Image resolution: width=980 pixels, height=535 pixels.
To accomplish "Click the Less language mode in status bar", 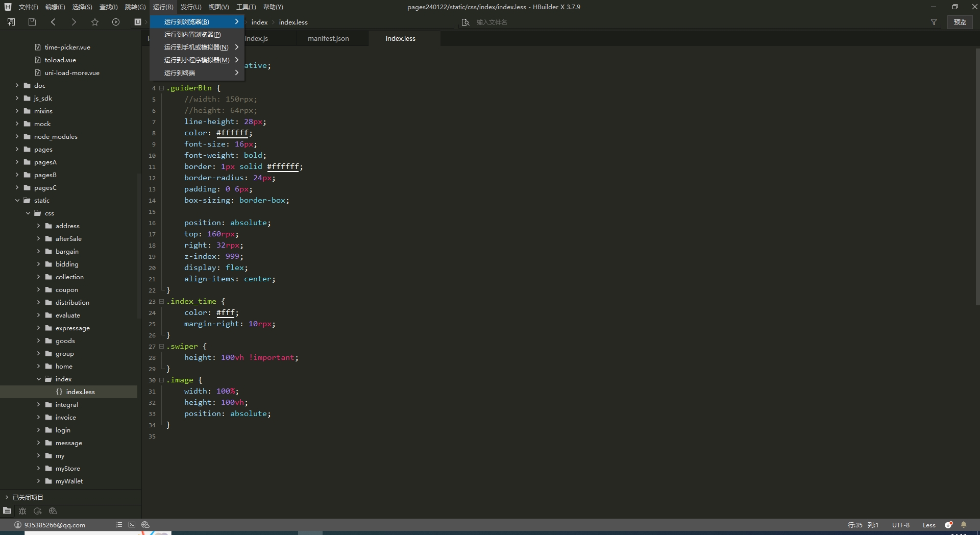I will point(929,525).
